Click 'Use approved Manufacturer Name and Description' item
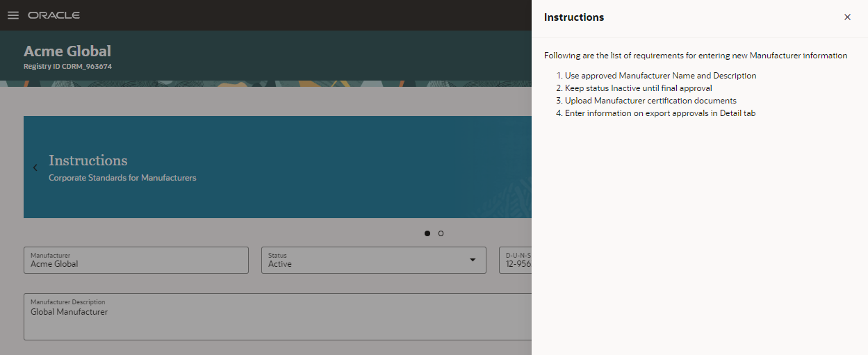The height and width of the screenshot is (355, 868). [x=660, y=76]
